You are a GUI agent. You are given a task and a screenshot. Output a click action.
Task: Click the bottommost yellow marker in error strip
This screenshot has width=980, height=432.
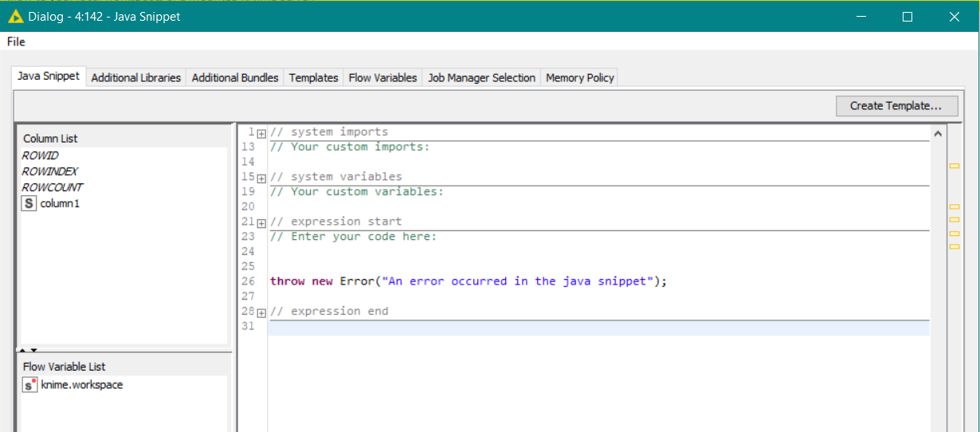(954, 246)
